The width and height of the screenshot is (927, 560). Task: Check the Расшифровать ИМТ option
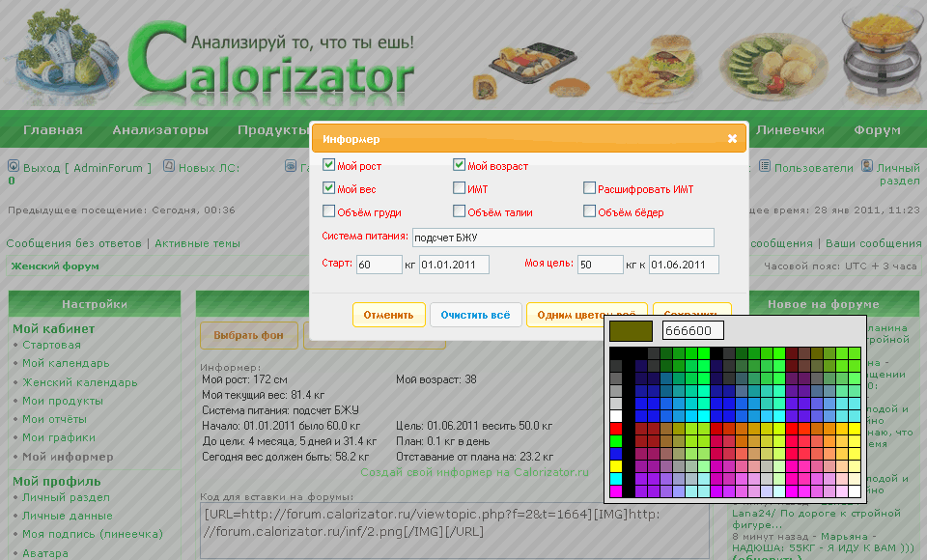click(590, 188)
